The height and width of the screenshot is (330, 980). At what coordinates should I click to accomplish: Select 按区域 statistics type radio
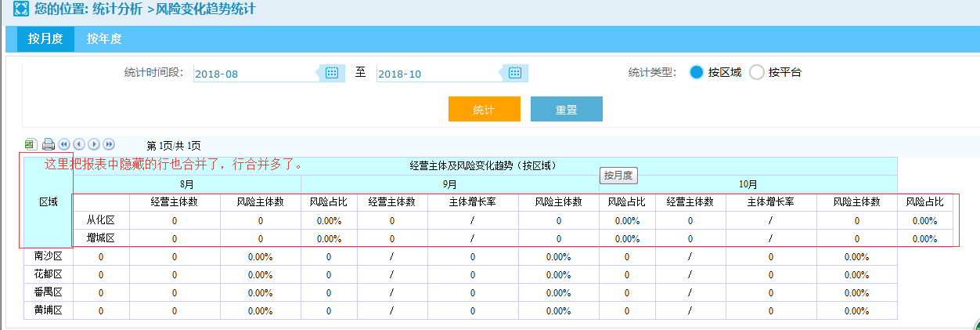pyautogui.click(x=697, y=73)
